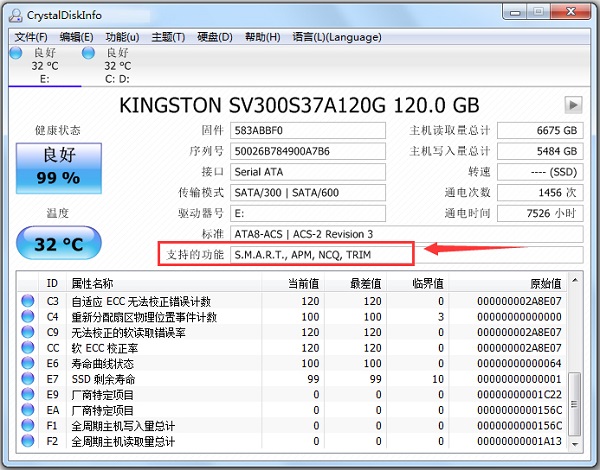The height and width of the screenshot is (470, 600).
Task: Click the 属性名称 column header
Action: pos(164,283)
